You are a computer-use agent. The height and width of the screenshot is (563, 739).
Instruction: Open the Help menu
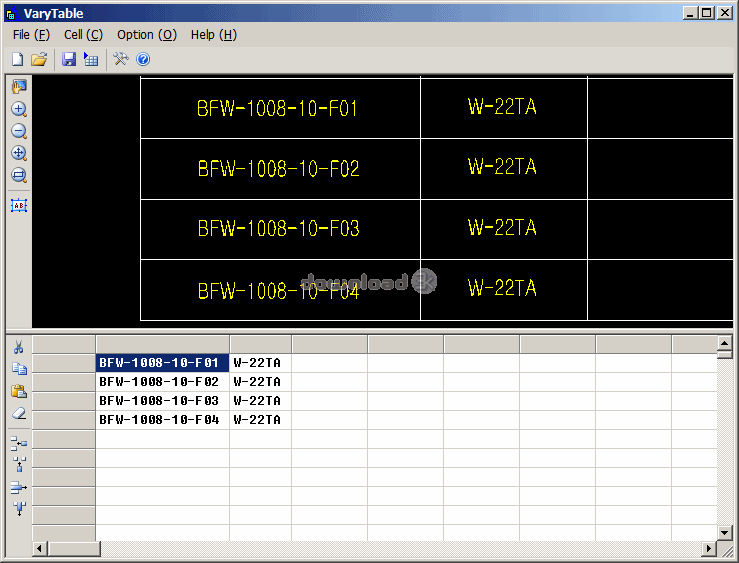coord(213,34)
